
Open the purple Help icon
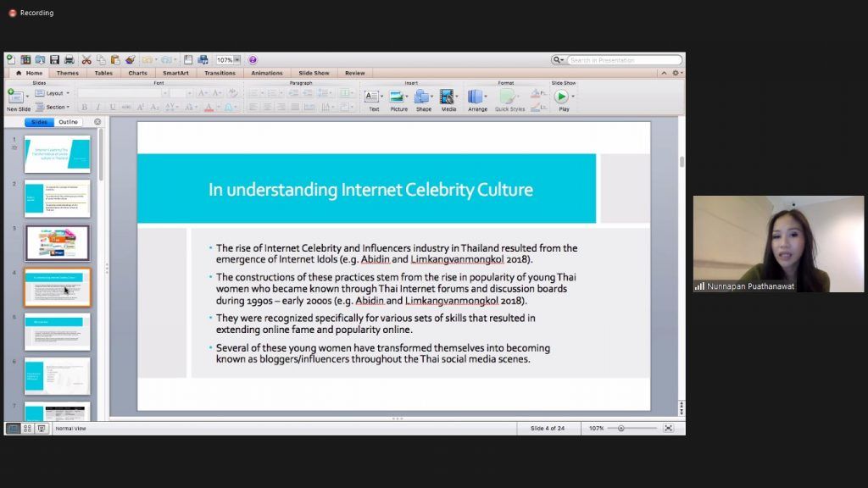click(x=253, y=60)
